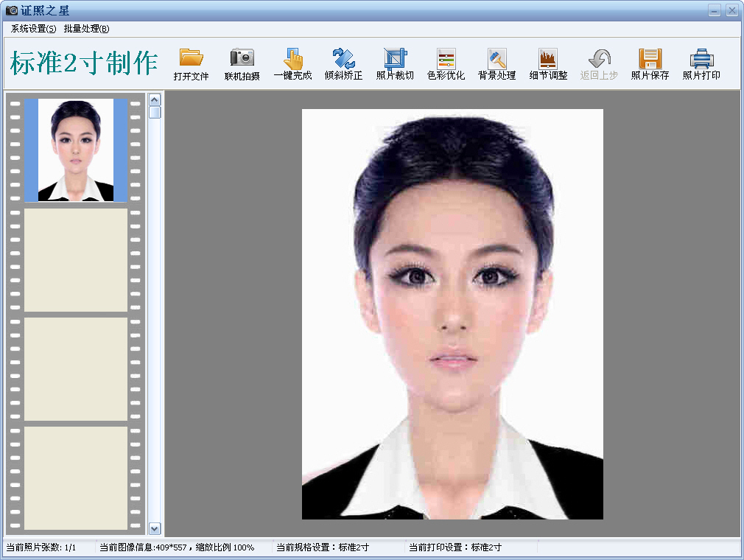Click the filmstrip scrollbar up arrow
This screenshot has width=744, height=560.
[x=155, y=99]
